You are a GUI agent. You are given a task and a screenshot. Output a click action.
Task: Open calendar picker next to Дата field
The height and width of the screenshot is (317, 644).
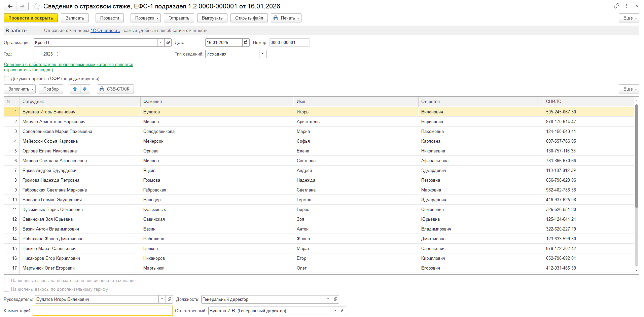[x=246, y=42]
